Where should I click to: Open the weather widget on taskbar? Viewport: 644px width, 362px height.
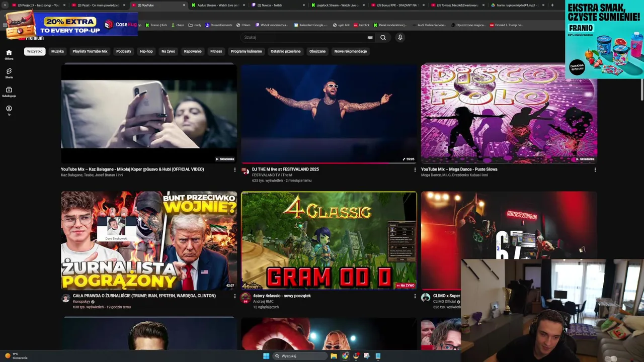click(x=17, y=356)
